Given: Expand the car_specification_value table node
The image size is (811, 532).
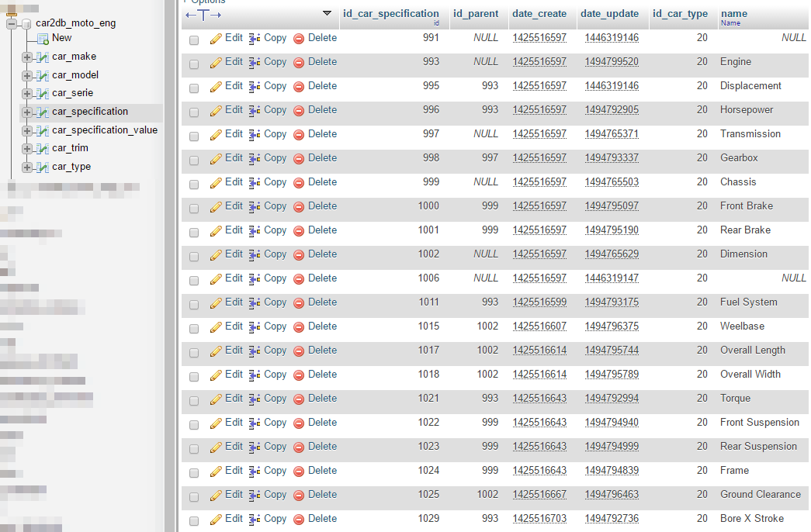Looking at the screenshot, I should pos(27,131).
